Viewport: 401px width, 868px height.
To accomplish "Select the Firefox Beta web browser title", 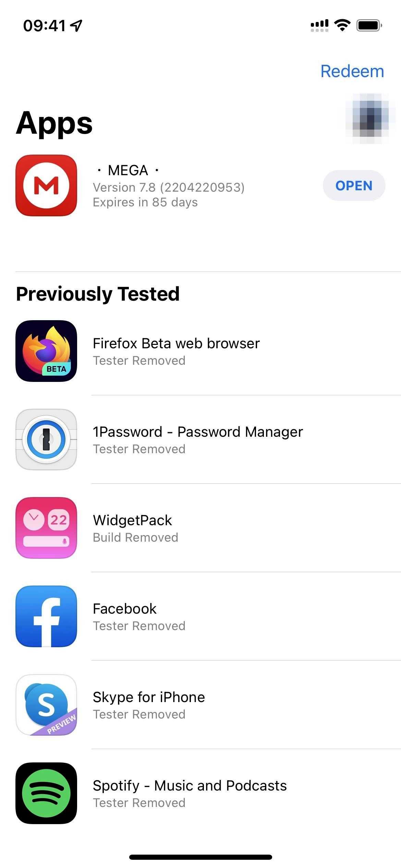I will pyautogui.click(x=176, y=343).
